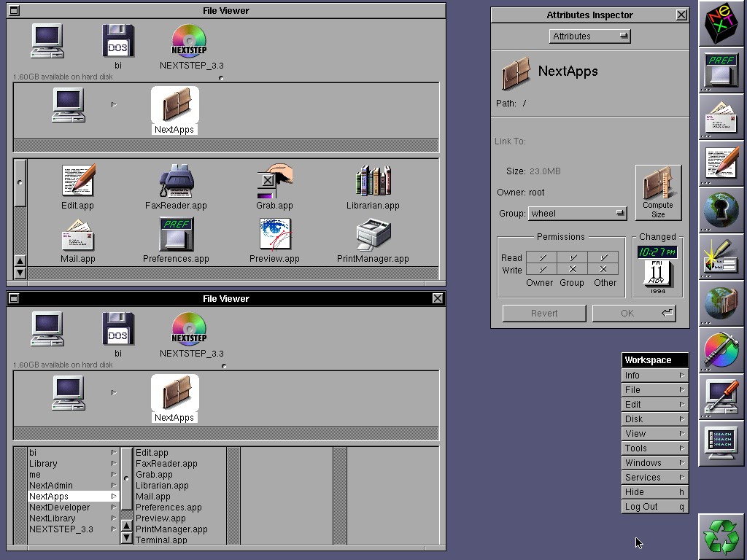Open the dock computer with screwdriver icon

[x=721, y=397]
